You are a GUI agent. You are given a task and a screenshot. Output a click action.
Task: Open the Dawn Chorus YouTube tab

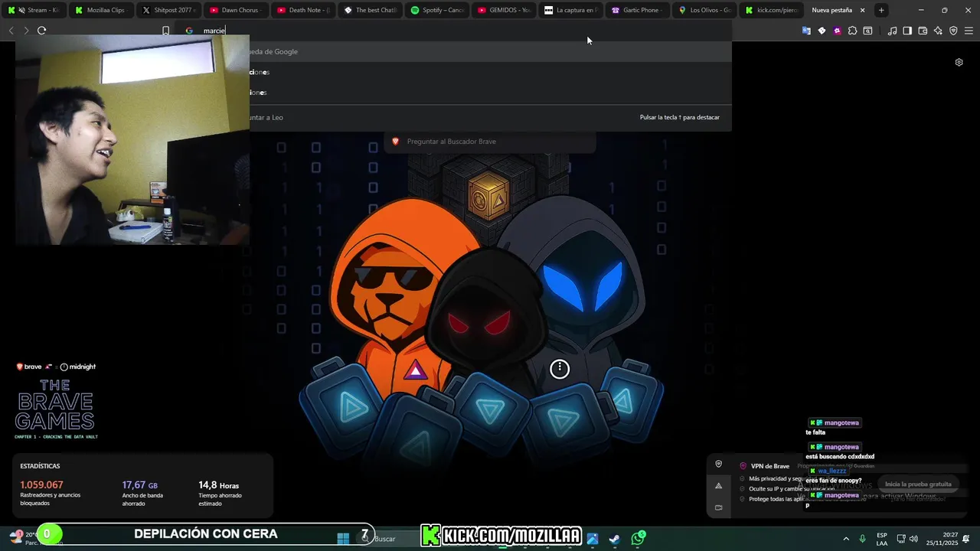coord(234,10)
